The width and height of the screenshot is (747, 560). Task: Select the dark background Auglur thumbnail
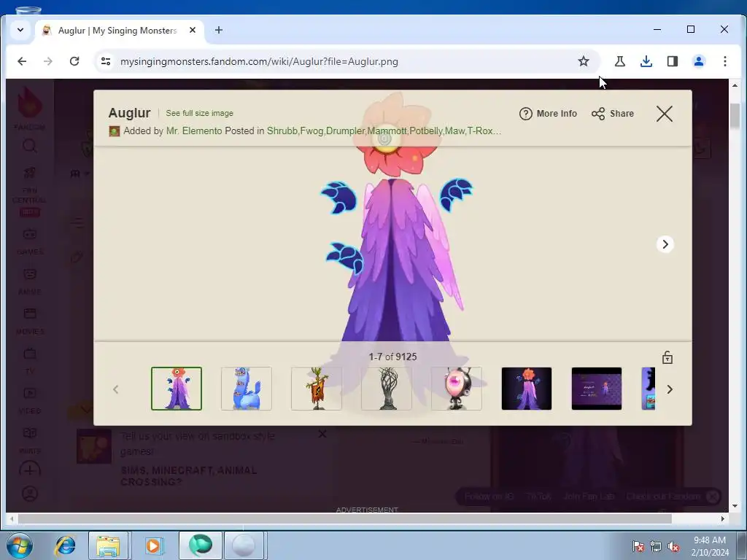527,389
